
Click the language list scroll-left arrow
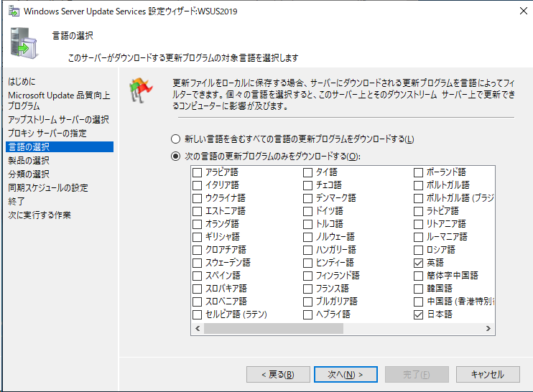[198, 329]
